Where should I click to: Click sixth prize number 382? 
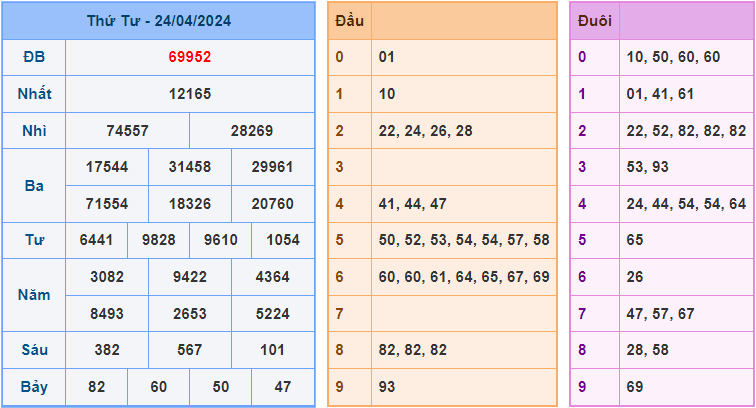tap(107, 350)
